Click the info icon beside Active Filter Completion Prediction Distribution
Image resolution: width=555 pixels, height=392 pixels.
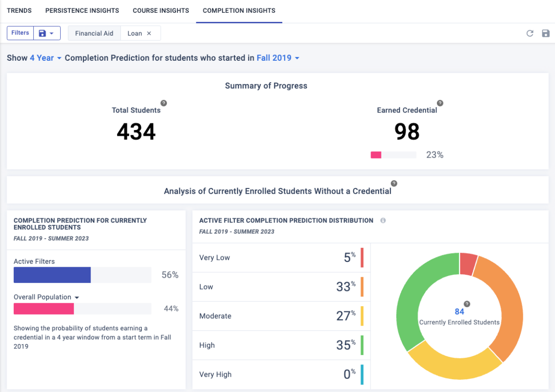pyautogui.click(x=383, y=220)
